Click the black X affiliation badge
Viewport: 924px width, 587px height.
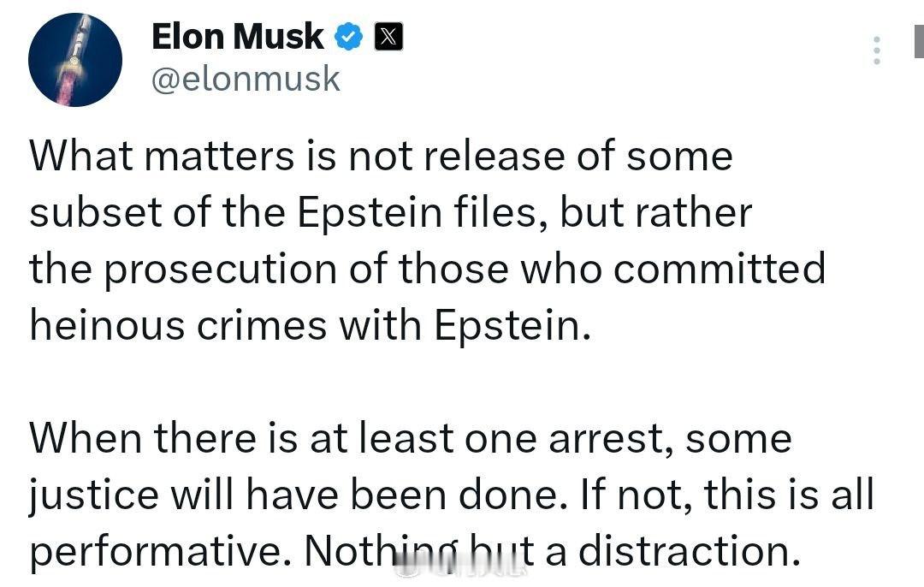(389, 37)
